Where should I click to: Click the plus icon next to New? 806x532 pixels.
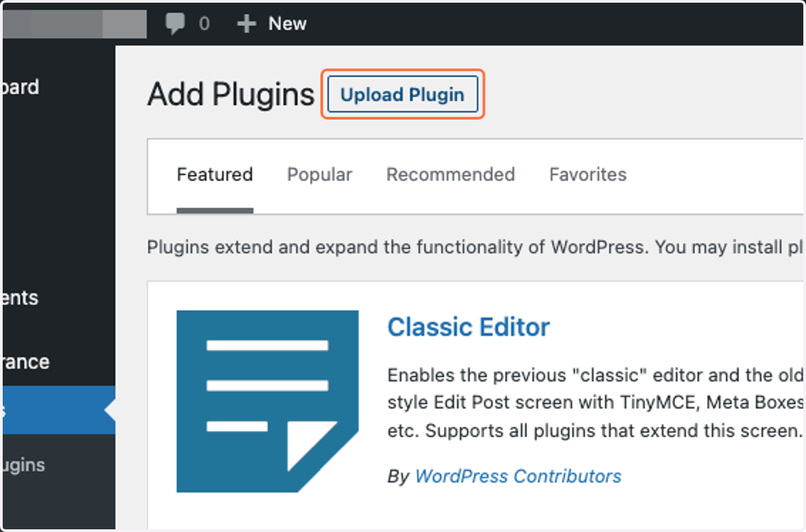pyautogui.click(x=247, y=24)
